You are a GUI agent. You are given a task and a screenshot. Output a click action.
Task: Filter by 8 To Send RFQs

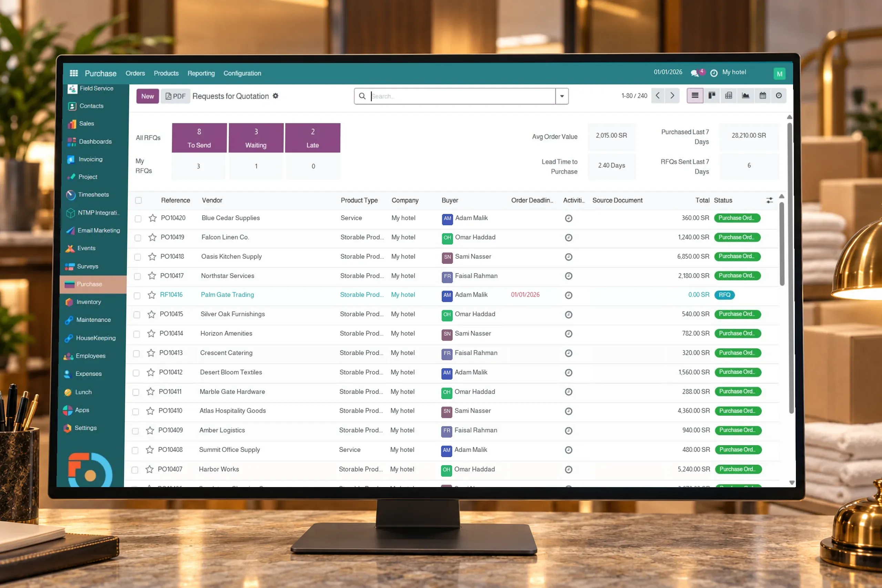click(x=199, y=138)
